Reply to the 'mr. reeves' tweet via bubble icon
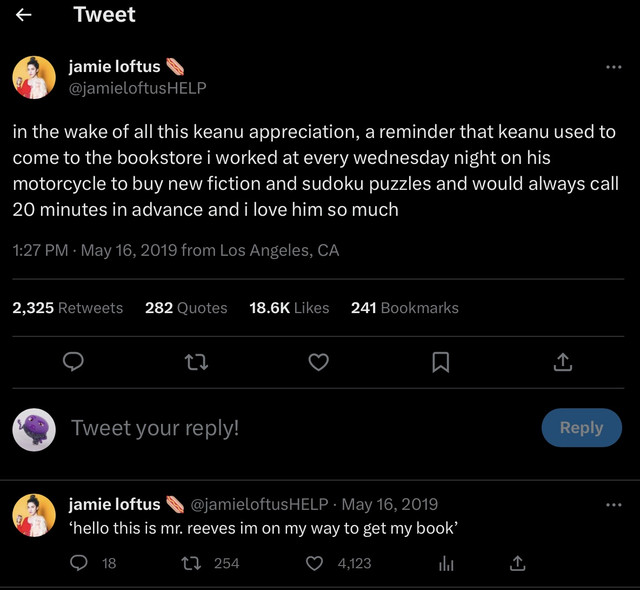The width and height of the screenshot is (640, 590). 78,563
